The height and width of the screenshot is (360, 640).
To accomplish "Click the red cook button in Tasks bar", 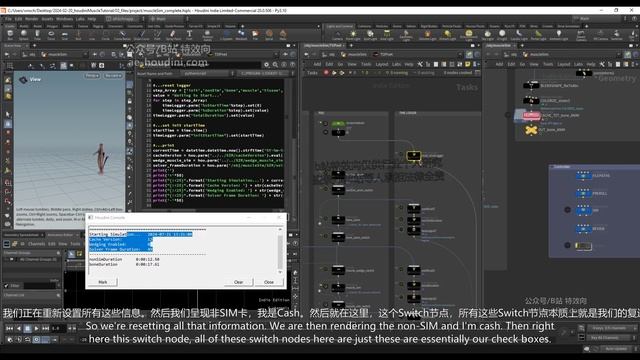I will pyautogui.click(x=326, y=73).
